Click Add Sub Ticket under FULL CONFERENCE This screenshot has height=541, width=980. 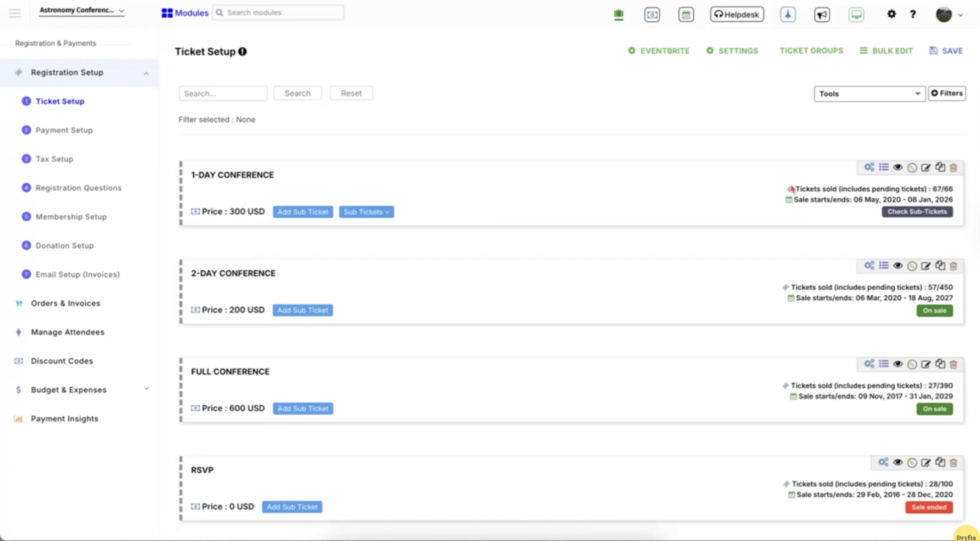(302, 408)
